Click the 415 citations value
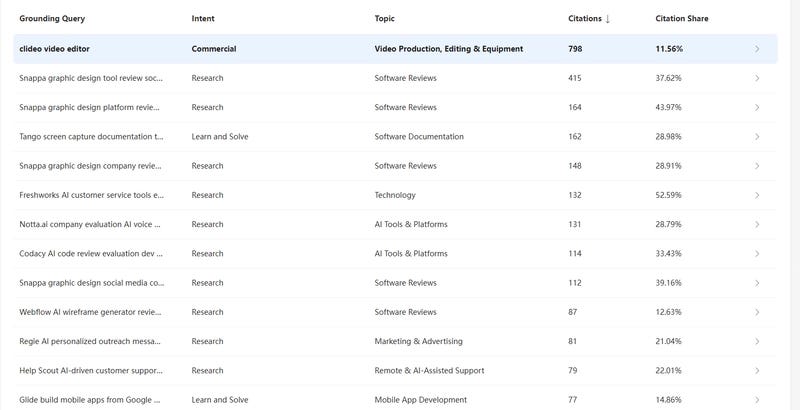800x410 pixels. pyautogui.click(x=575, y=78)
